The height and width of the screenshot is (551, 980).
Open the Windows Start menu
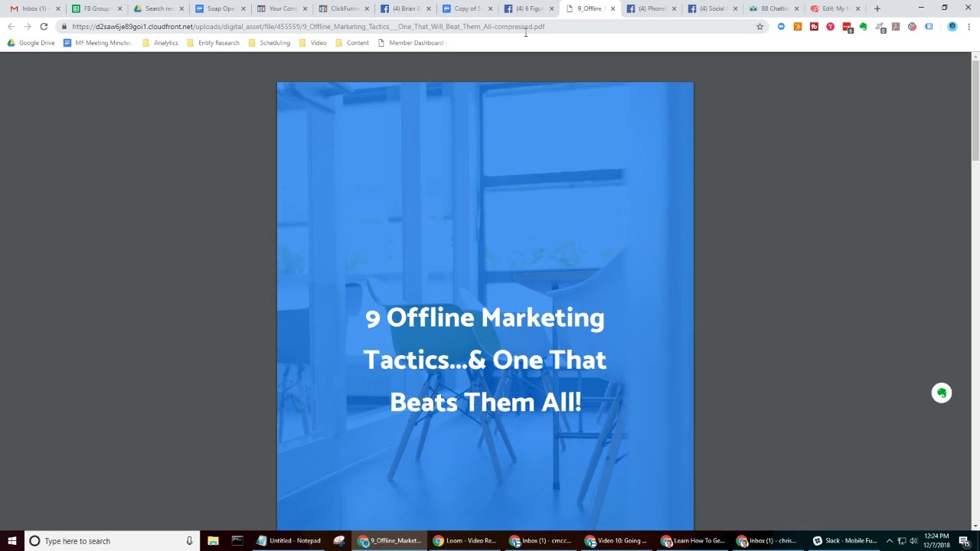pyautogui.click(x=11, y=541)
